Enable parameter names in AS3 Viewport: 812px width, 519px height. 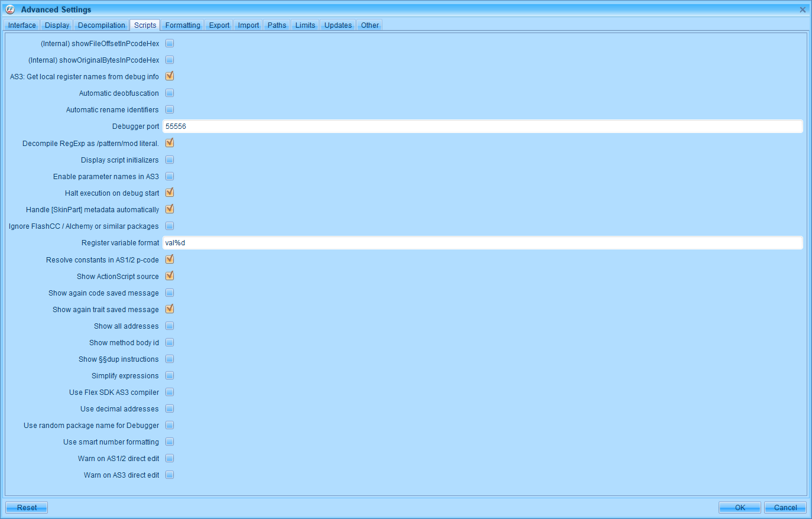(x=170, y=176)
